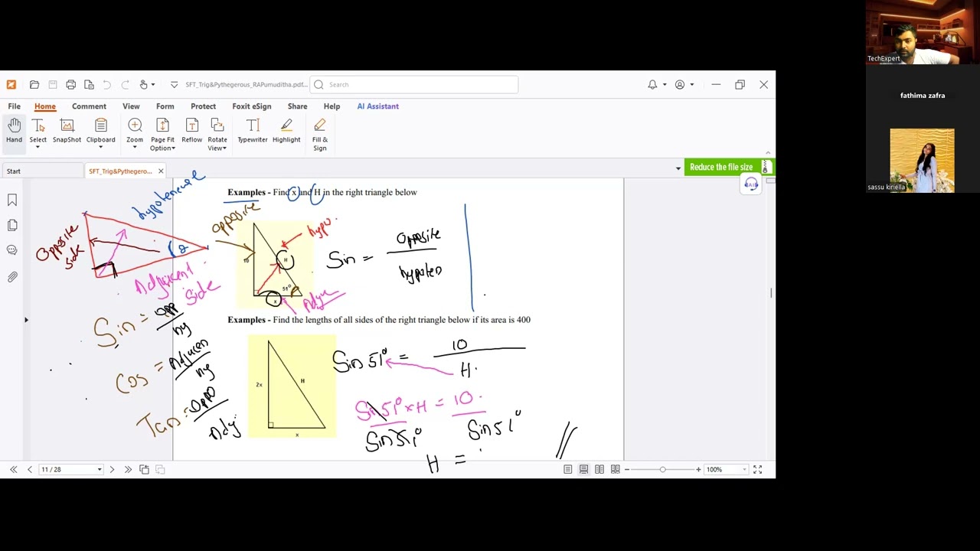Open Fill & Sign tool

pyautogui.click(x=320, y=134)
